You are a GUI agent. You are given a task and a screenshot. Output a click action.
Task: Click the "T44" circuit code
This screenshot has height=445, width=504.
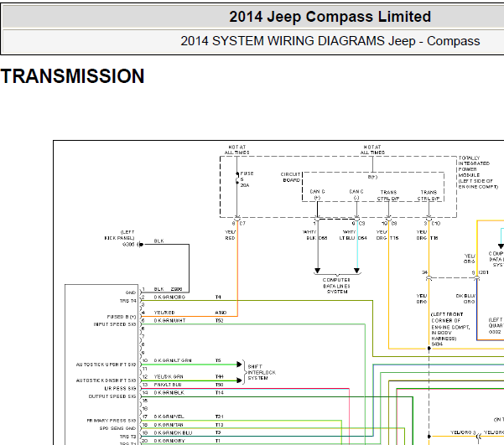[x=219, y=376]
